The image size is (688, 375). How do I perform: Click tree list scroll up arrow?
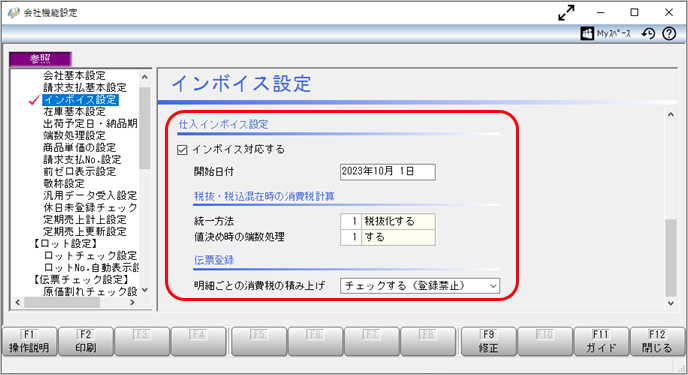pos(145,77)
